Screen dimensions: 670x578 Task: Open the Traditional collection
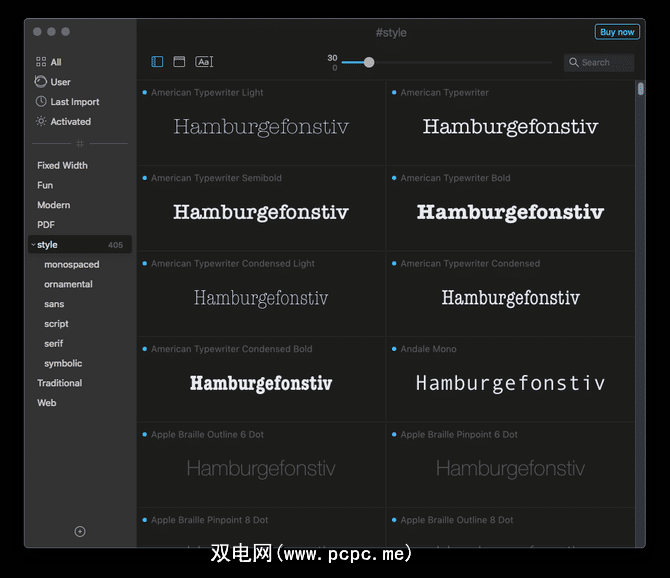coord(59,383)
